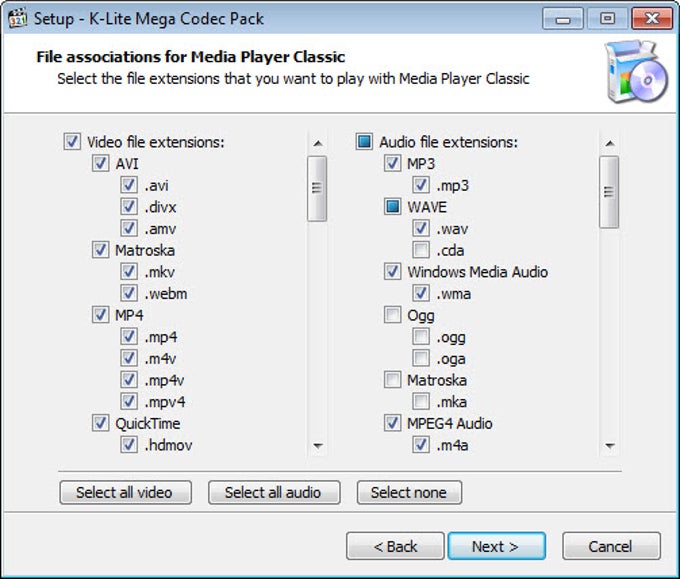Viewport: 680px width, 579px height.
Task: Click the audio list scroll down arrow
Action: [610, 445]
